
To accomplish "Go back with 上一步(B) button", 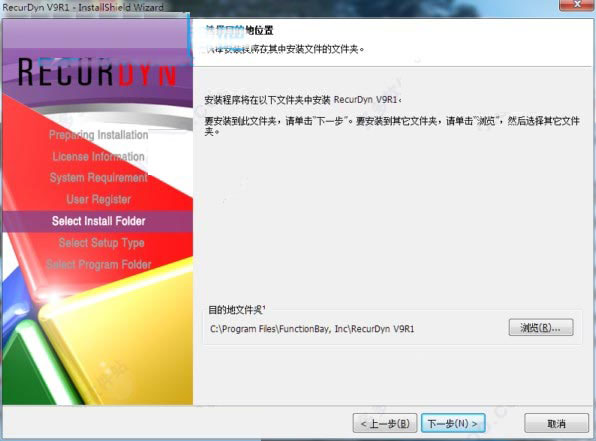I will point(385,423).
